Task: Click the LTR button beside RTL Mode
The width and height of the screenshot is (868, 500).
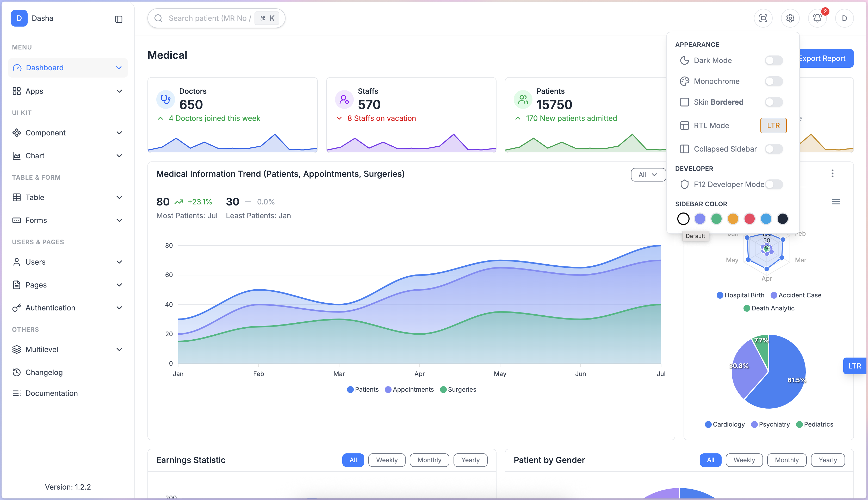Action: pyautogui.click(x=773, y=125)
